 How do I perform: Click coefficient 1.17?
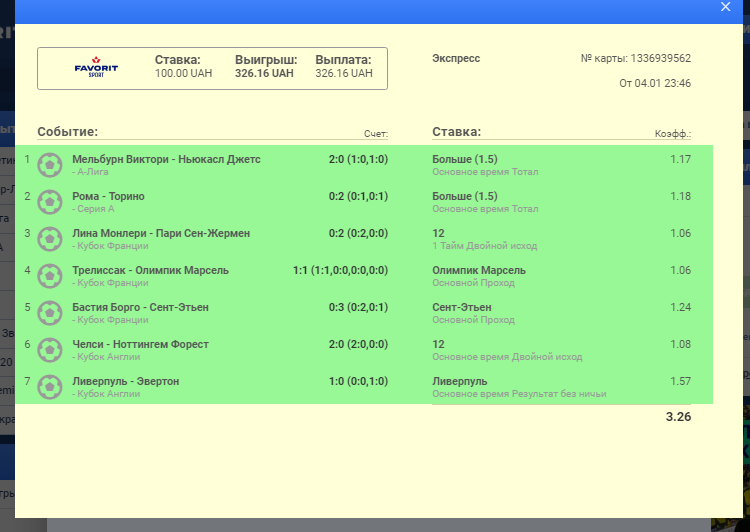click(x=680, y=159)
